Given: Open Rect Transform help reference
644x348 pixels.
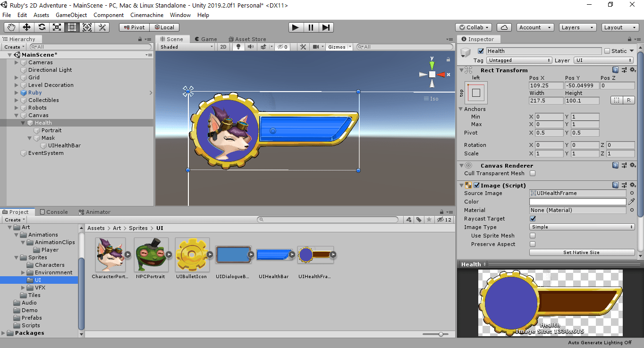Looking at the screenshot, I should (615, 70).
